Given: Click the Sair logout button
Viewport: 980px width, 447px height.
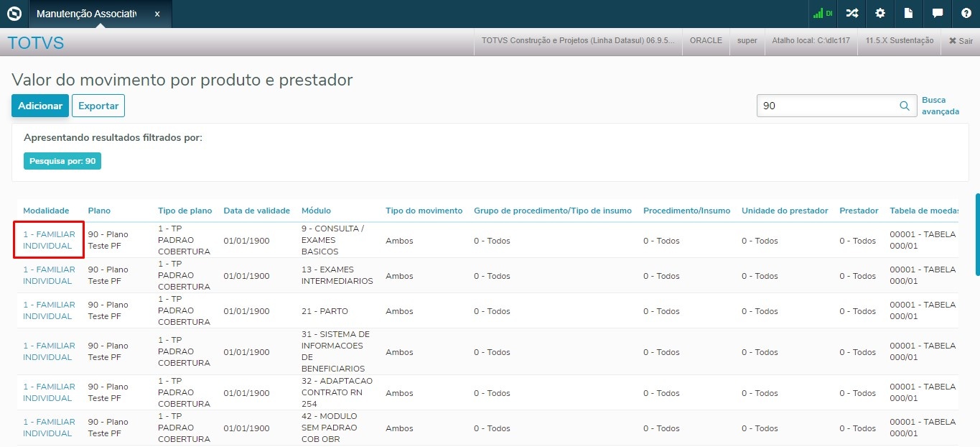Looking at the screenshot, I should click(961, 41).
